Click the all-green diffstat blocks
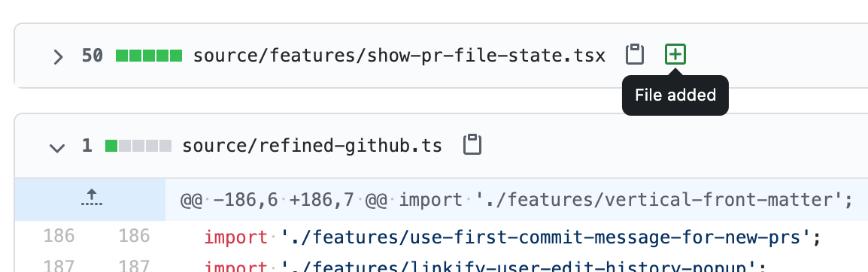Screen dimensions: 868x272 (x=149, y=56)
